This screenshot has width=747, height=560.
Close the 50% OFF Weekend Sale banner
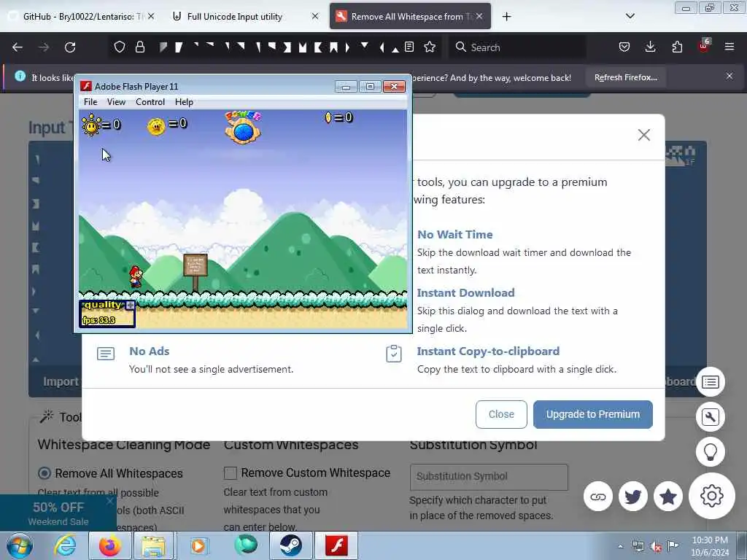click(x=110, y=500)
